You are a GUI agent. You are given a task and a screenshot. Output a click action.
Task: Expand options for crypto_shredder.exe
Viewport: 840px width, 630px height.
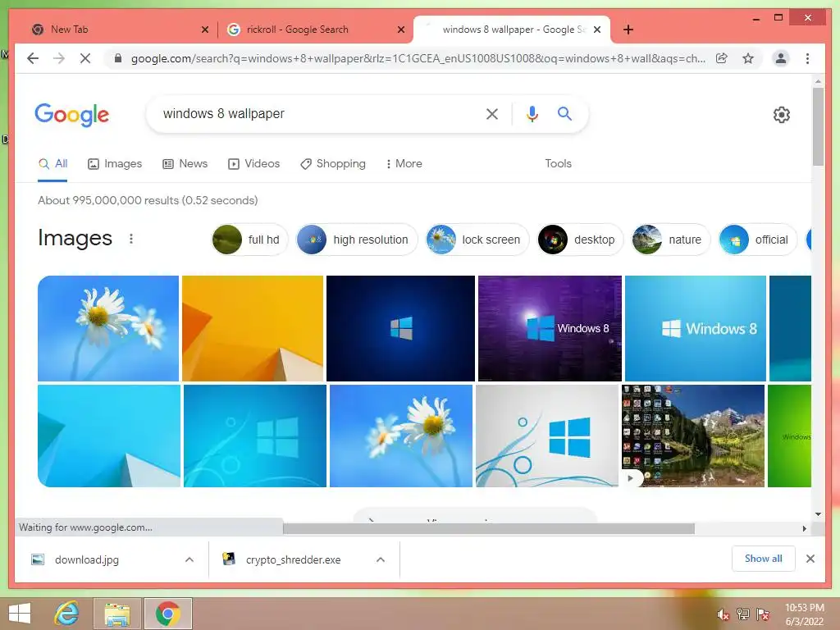(x=381, y=559)
